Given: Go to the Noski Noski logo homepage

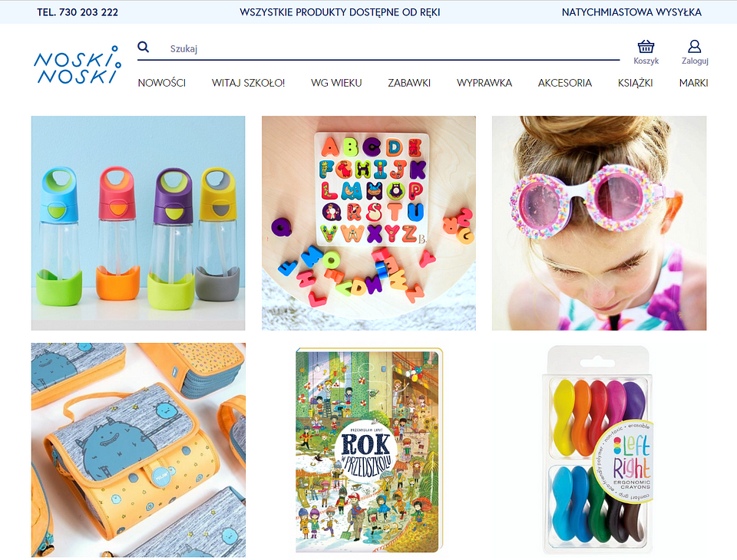Looking at the screenshot, I should tap(77, 65).
